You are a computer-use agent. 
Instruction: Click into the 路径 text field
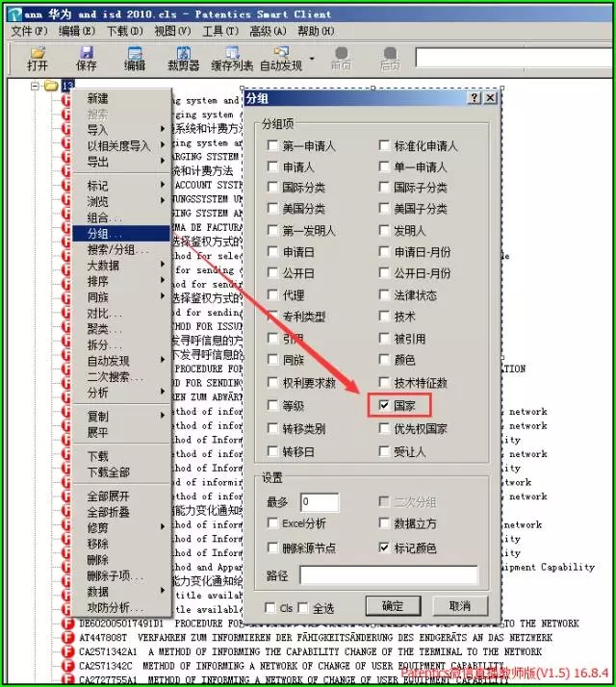tap(388, 575)
